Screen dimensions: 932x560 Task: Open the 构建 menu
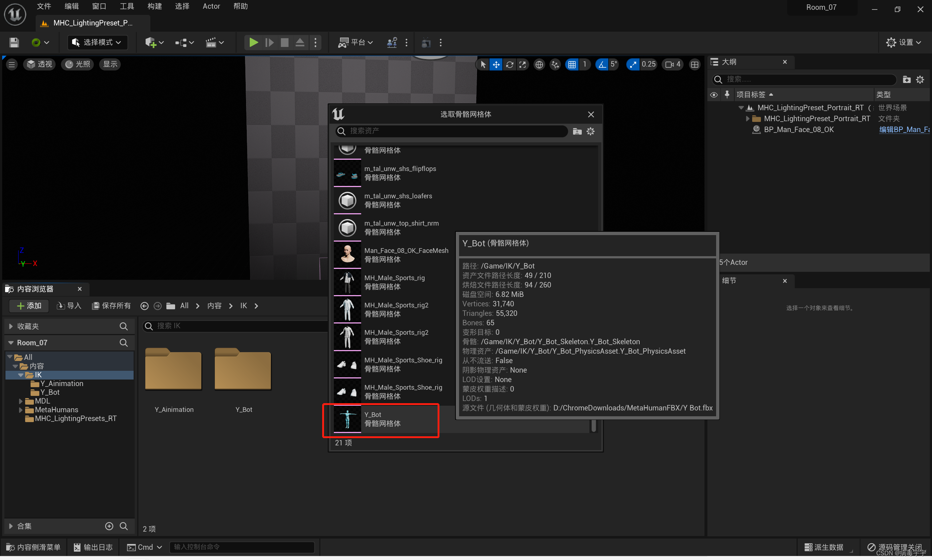pyautogui.click(x=154, y=7)
